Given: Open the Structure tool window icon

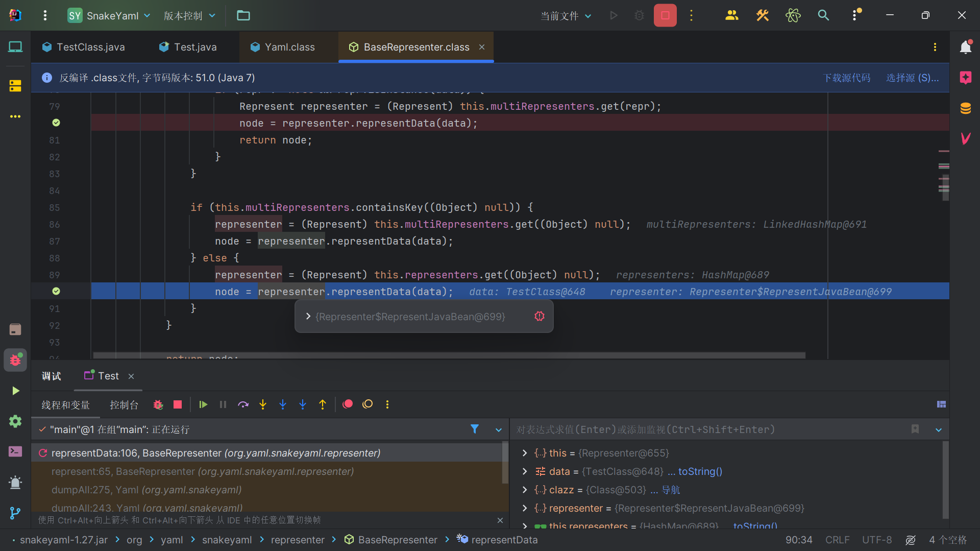Looking at the screenshot, I should 15,86.
